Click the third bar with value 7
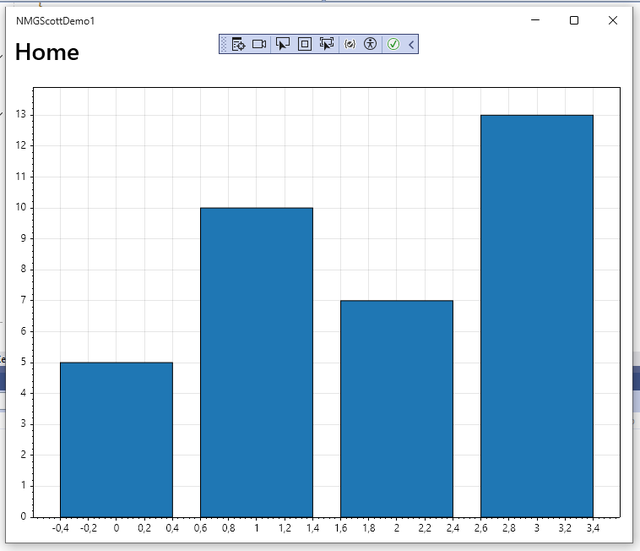This screenshot has height=551, width=640. [x=397, y=409]
